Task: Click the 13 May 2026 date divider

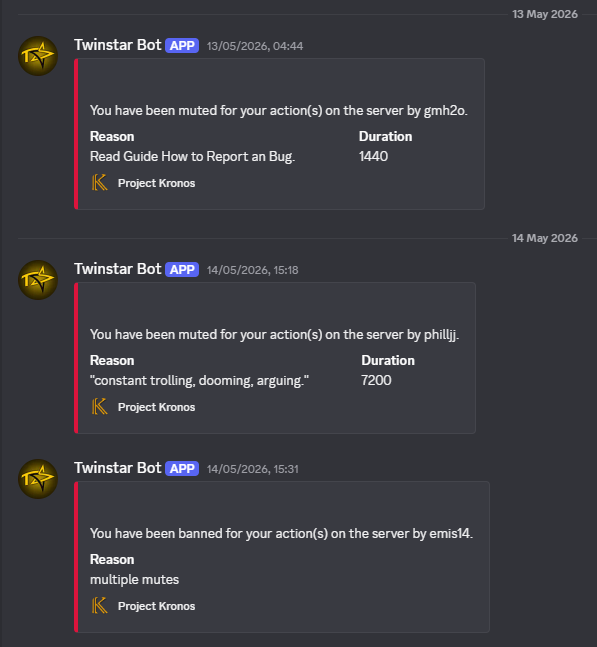Action: pos(545,14)
